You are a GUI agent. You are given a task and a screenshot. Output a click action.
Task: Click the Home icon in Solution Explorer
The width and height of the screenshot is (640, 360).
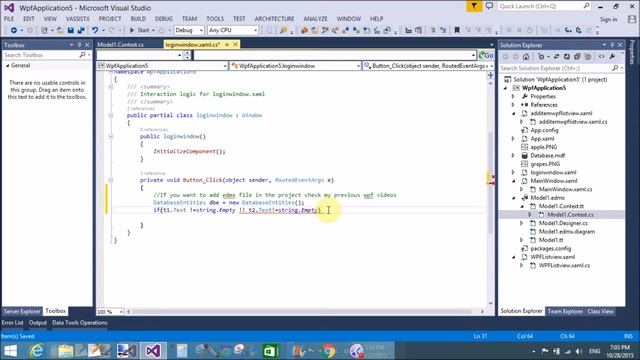[x=526, y=57]
